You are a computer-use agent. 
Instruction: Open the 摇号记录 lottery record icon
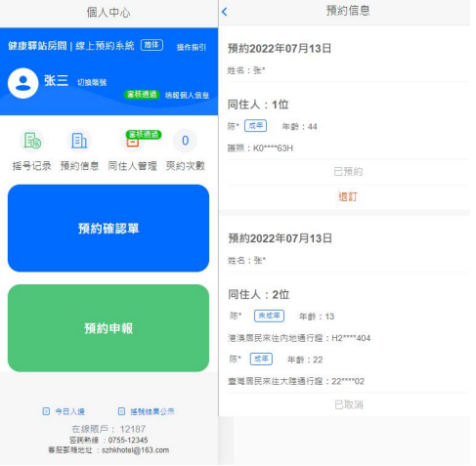point(31,141)
